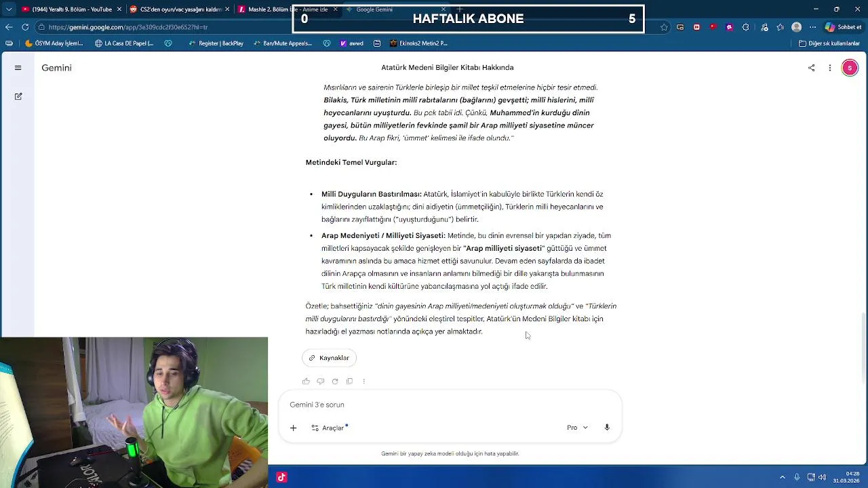The width and height of the screenshot is (868, 488).
Task: Open the Register | BackPlay bookmark
Action: [216, 43]
